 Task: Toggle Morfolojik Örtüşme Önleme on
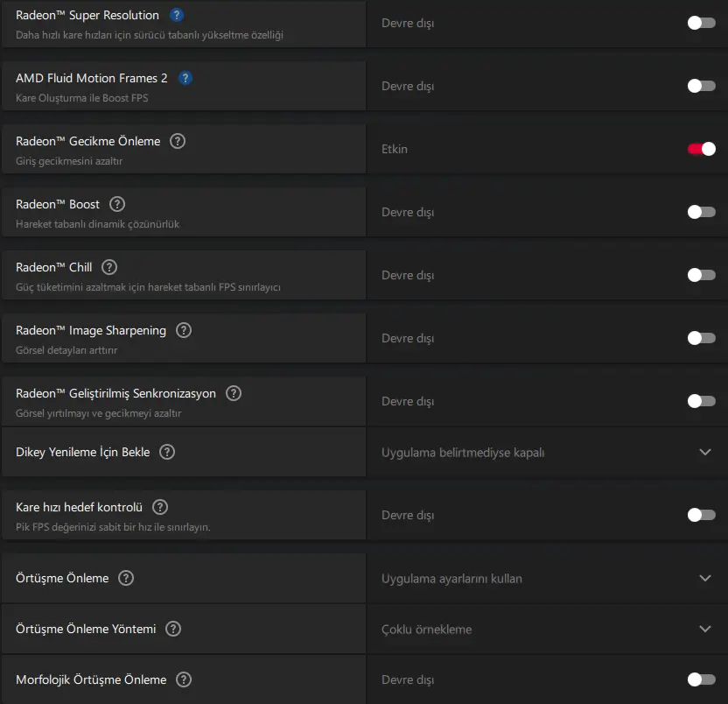click(701, 679)
